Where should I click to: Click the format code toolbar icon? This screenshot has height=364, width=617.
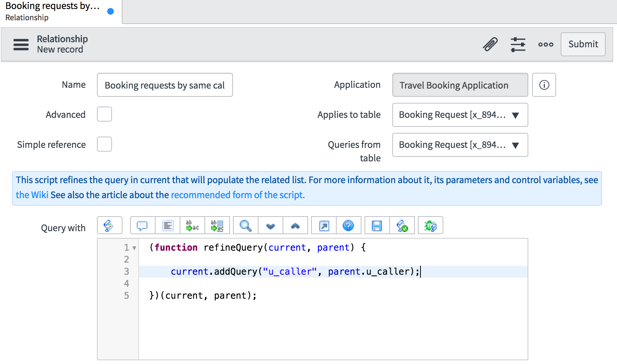click(x=168, y=225)
